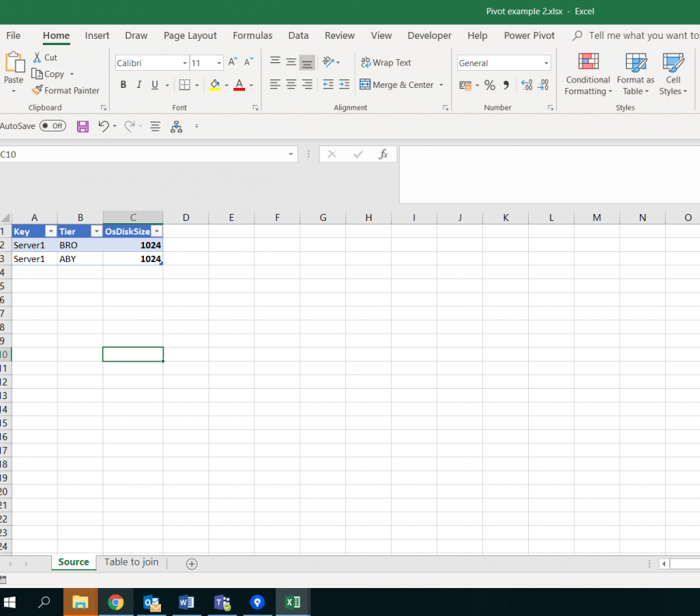Apply Comma Style number format
The height and width of the screenshot is (616, 700).
(x=506, y=86)
